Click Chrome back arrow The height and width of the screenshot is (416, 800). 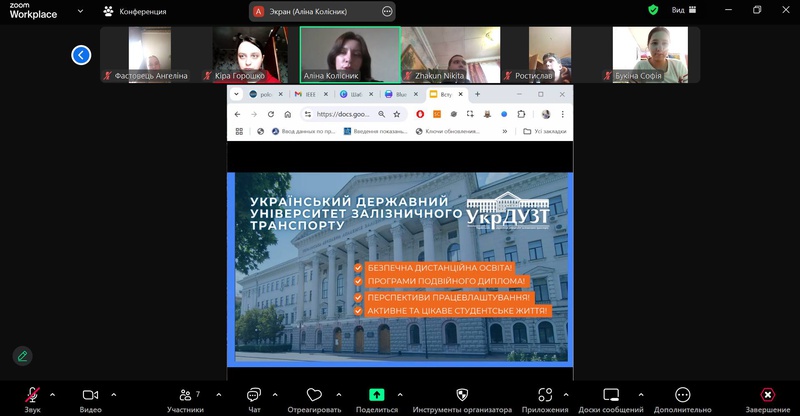pyautogui.click(x=237, y=114)
